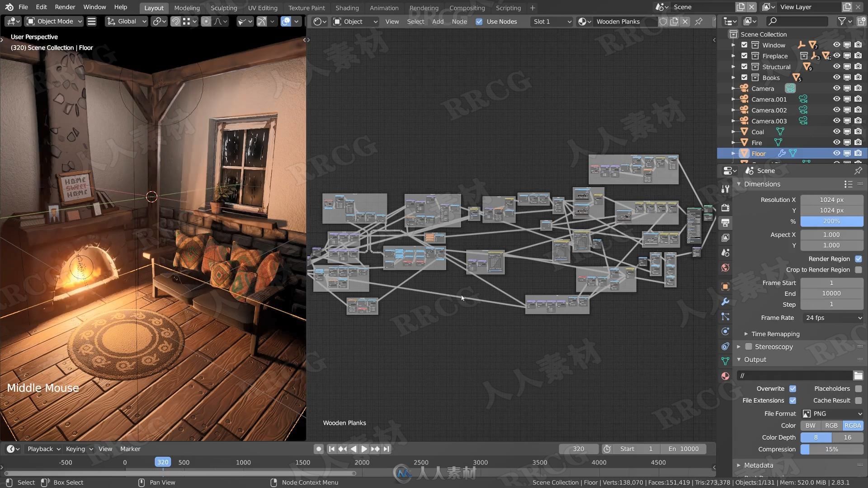Toggle proportional editing in viewport header
Viewport: 868px width, 488px height.
click(206, 21)
